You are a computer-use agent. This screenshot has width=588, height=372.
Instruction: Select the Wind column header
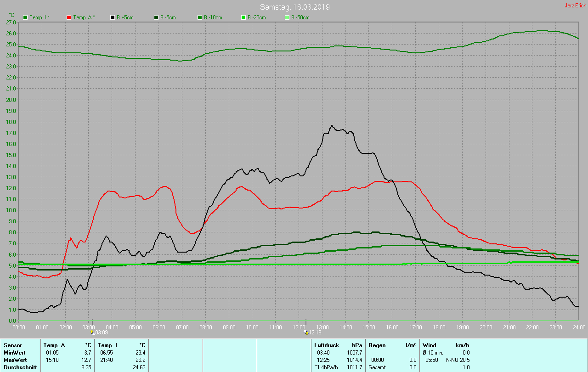[430, 345]
